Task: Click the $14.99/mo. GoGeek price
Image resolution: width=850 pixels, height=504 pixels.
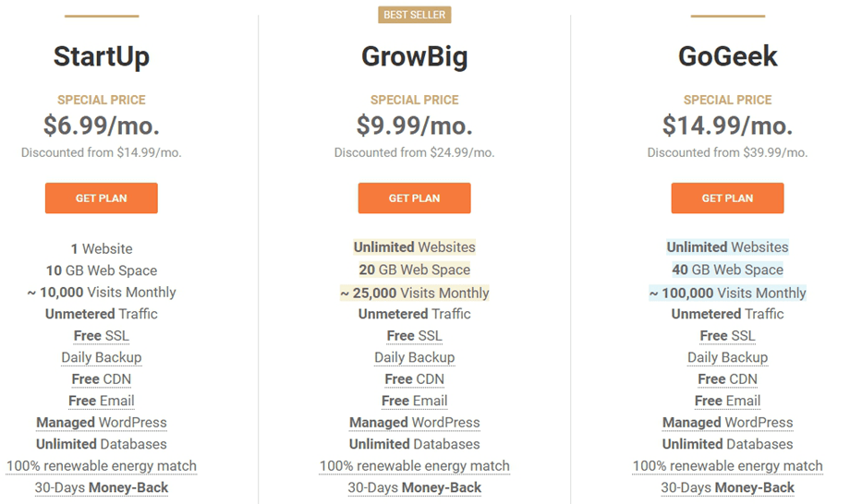Action: click(x=727, y=126)
